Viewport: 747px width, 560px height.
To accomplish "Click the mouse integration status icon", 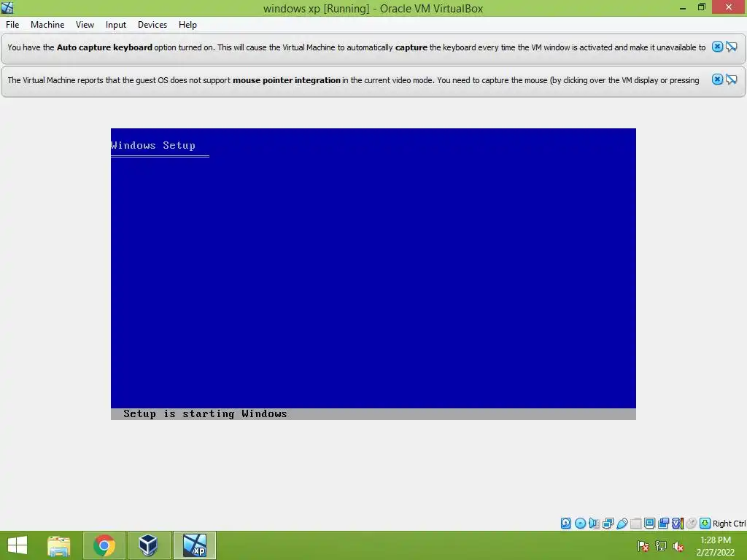I will click(x=692, y=524).
